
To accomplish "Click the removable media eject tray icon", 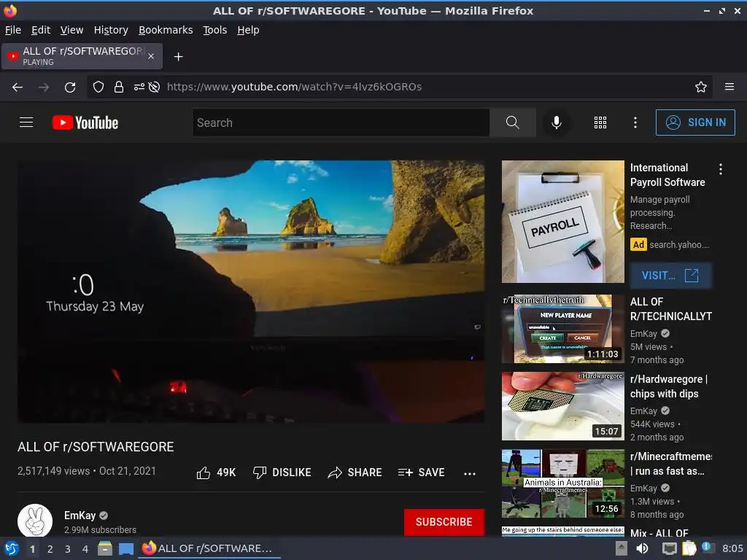I will [x=622, y=548].
